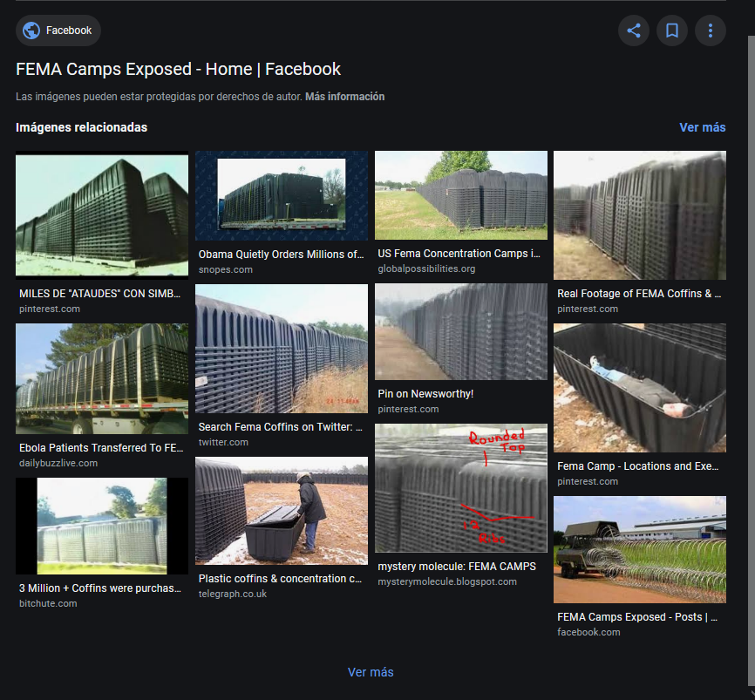Viewport: 755px width, 700px height.
Task: Open the globalpossibilities.org Fema Concentration Camps thumbnail
Action: [x=461, y=195]
